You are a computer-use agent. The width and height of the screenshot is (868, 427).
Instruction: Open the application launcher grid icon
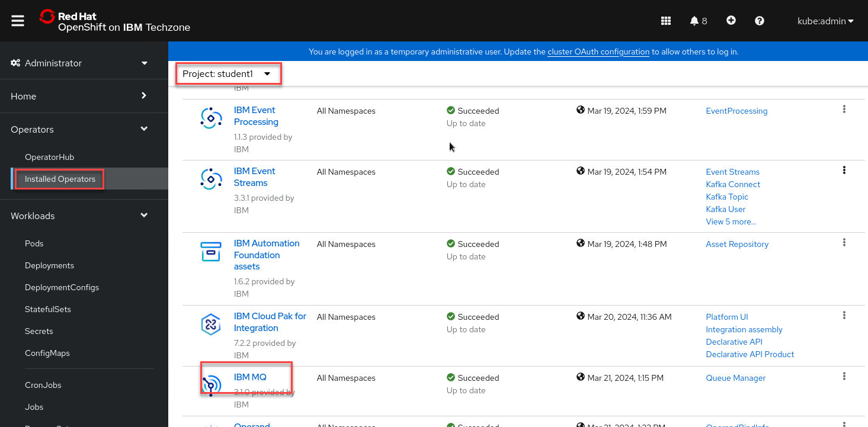pos(666,21)
